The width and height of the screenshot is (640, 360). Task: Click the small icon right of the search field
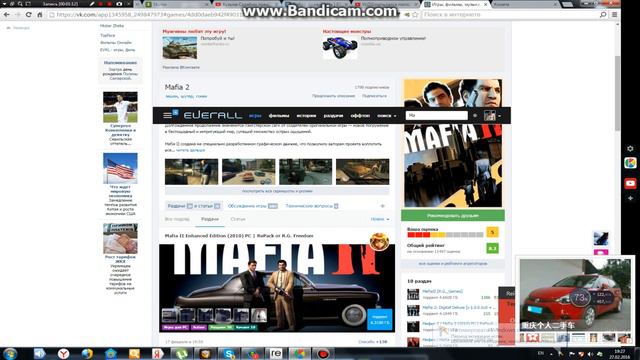tap(475, 116)
